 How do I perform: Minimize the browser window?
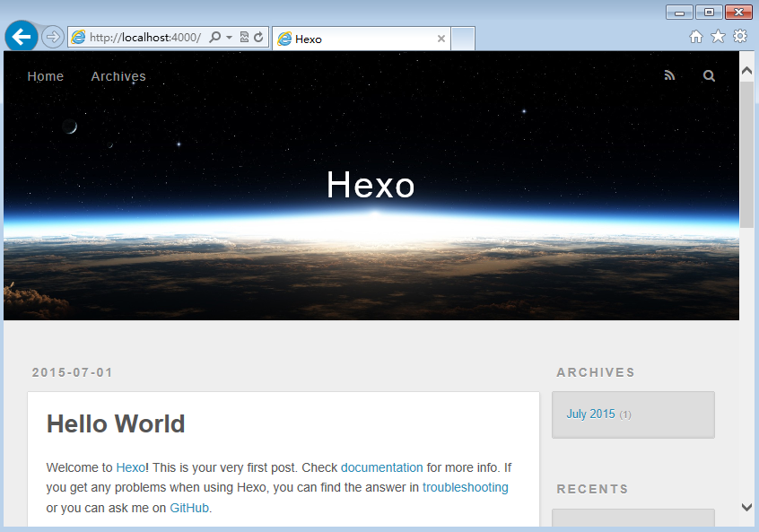[680, 12]
